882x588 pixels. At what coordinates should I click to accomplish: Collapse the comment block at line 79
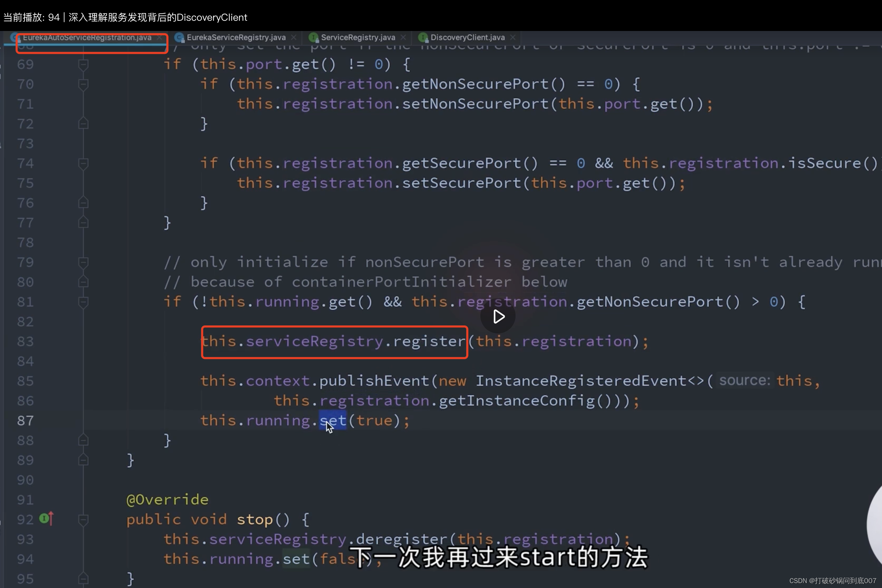point(83,263)
